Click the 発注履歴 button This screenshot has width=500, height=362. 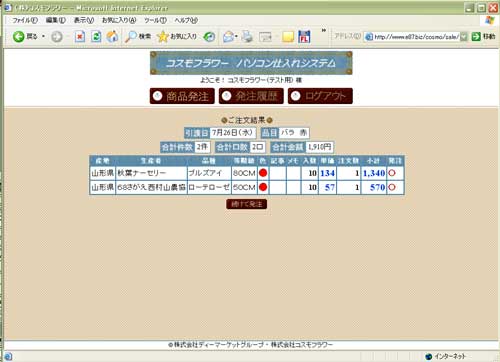251,96
